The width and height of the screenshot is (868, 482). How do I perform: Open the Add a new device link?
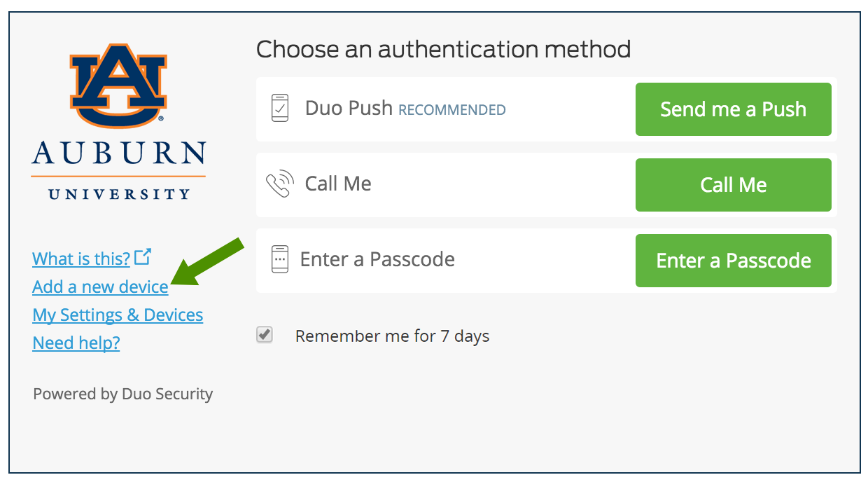[x=100, y=287]
